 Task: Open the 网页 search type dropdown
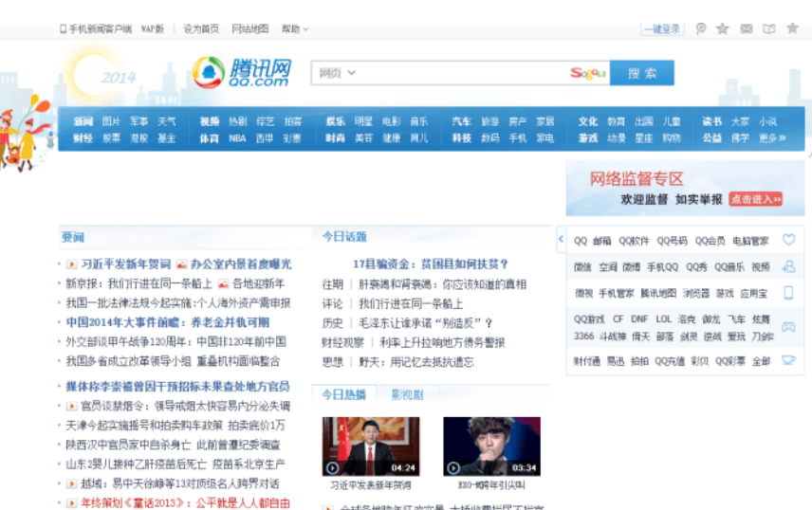point(338,73)
